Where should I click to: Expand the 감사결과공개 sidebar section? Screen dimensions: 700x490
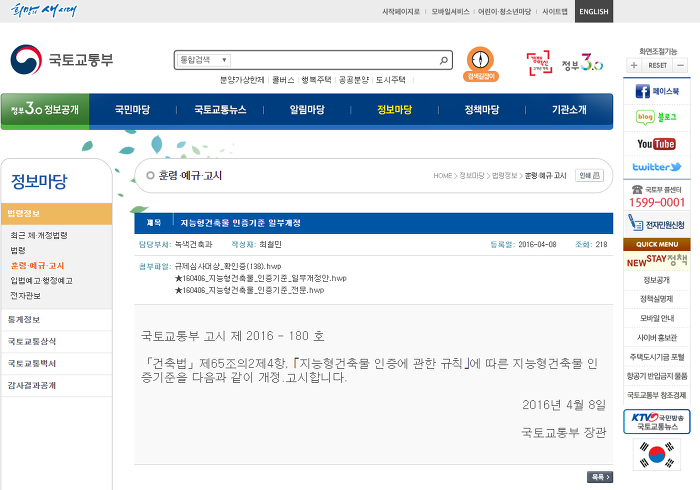(x=57, y=386)
